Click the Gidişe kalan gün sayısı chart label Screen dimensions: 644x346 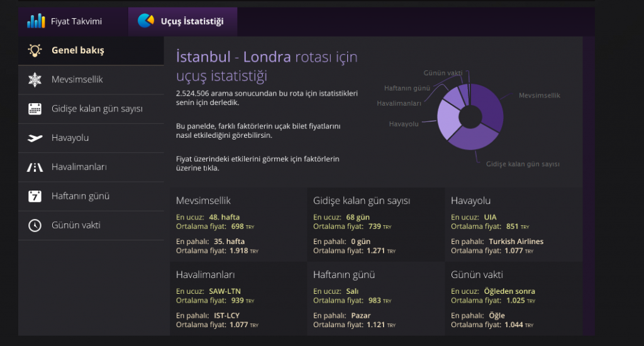(x=522, y=164)
